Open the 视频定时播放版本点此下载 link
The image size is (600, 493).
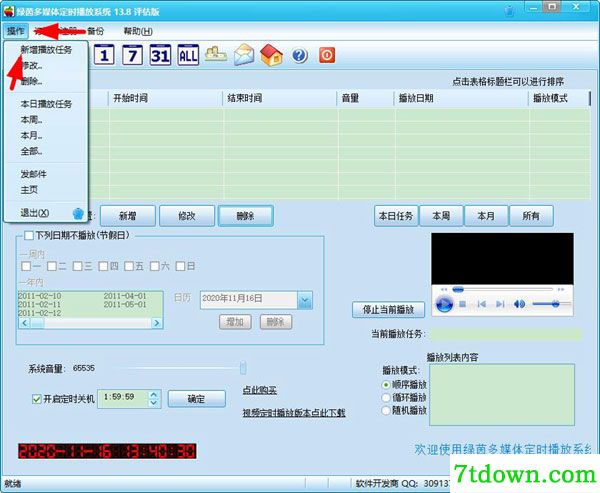click(x=294, y=413)
